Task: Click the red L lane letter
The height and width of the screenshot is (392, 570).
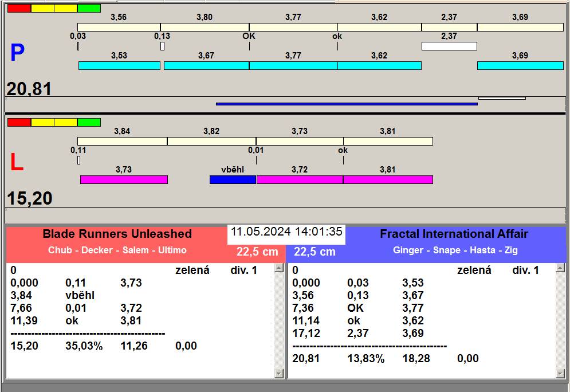Action: point(17,162)
